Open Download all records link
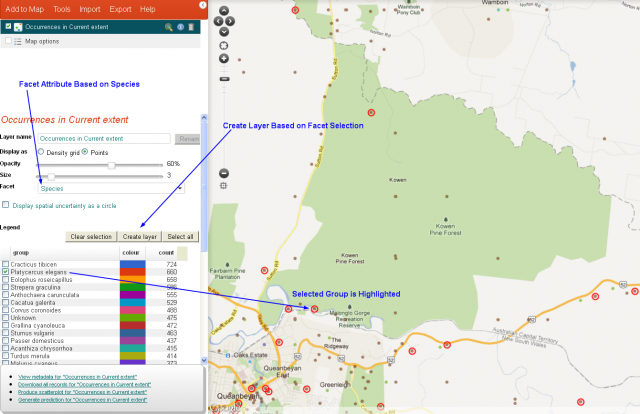This screenshot has width=640, height=414. pos(85,384)
